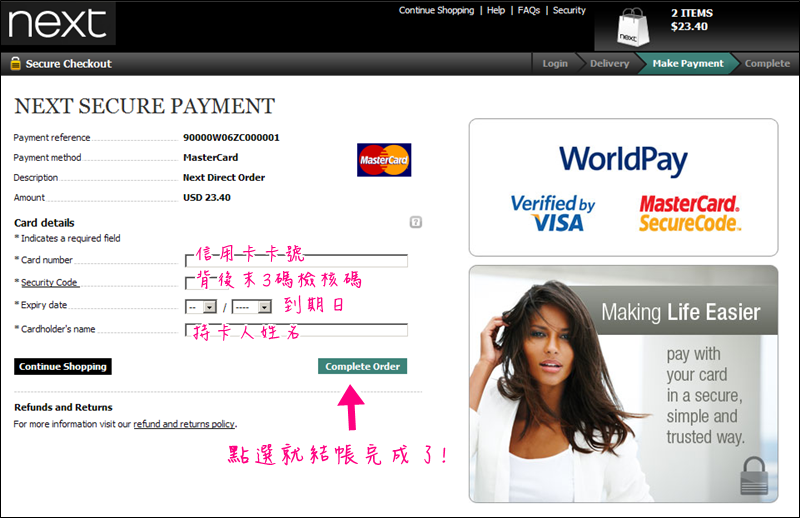Image resolution: width=800 pixels, height=518 pixels.
Task: Click the NEXT SECURE PAYMENT heading
Action: (x=144, y=106)
